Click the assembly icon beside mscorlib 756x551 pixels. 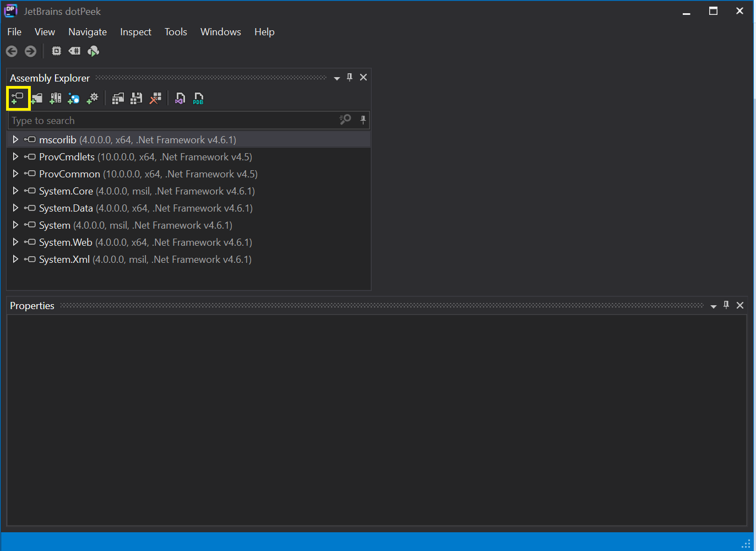(x=30, y=139)
